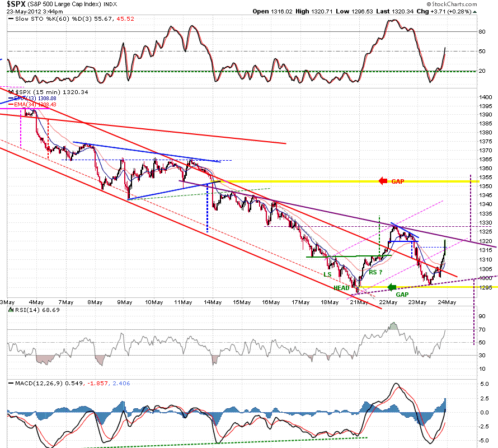Click the green up triangle beside Chg
498x448 pixels.
click(x=475, y=12)
